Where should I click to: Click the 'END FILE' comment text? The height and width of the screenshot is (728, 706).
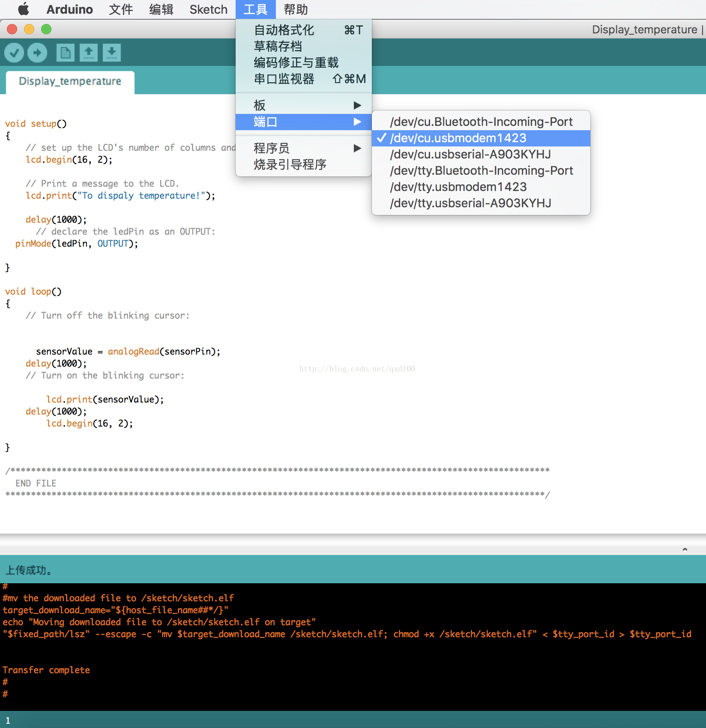[36, 483]
